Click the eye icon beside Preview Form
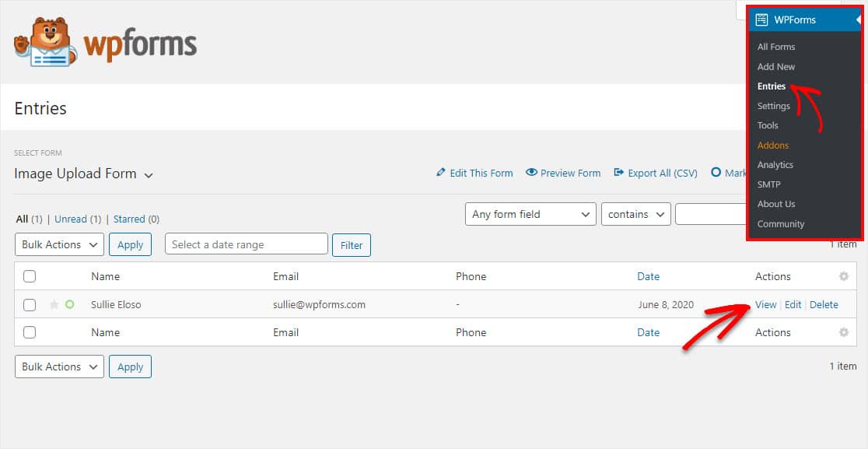868x449 pixels. pos(531,173)
